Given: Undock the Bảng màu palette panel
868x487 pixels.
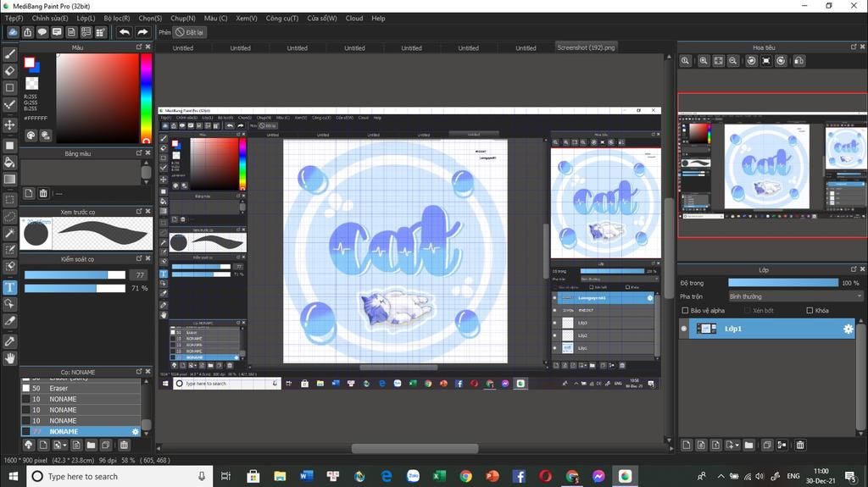Looking at the screenshot, I should [139, 152].
